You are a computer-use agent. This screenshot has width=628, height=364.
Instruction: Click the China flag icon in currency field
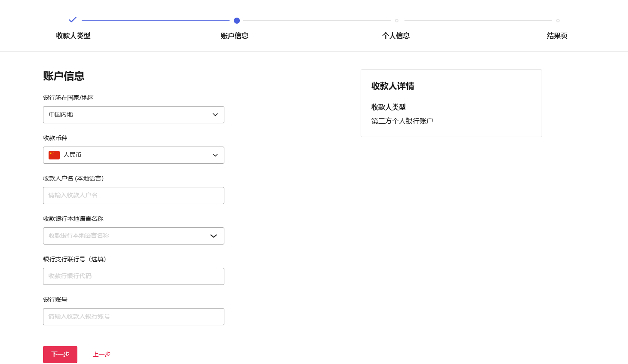54,155
